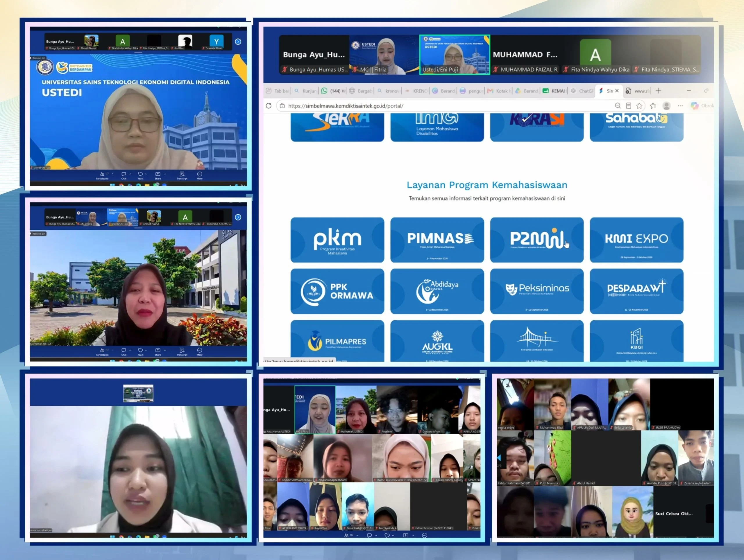Open Transcript in the Ustedi/Eni Puji Zoom window
Viewport: 744px width, 560px height.
(182, 175)
